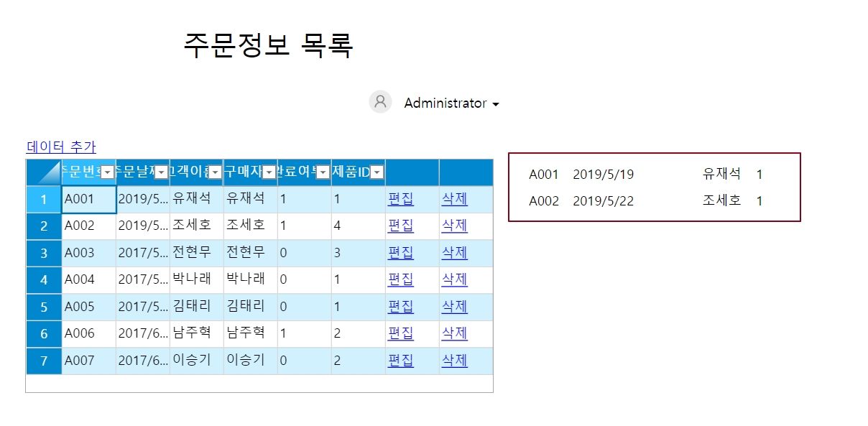Click the 데이터 추가 link
Viewport: 868px width, 426px height.
pyautogui.click(x=61, y=147)
